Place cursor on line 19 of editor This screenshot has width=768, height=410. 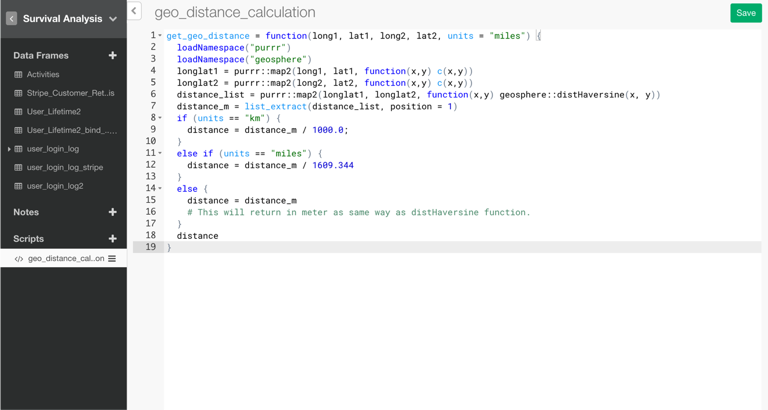(x=300, y=247)
